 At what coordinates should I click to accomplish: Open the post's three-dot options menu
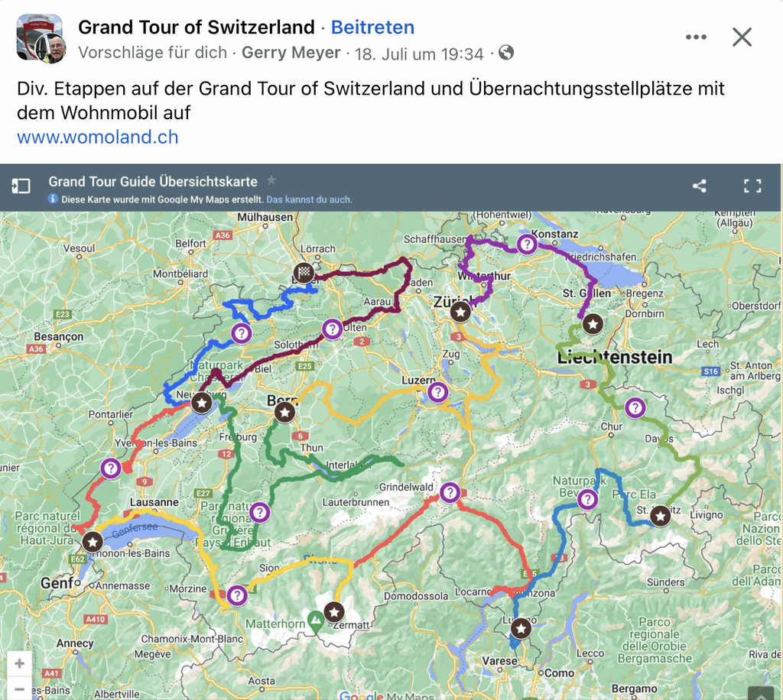[x=696, y=37]
